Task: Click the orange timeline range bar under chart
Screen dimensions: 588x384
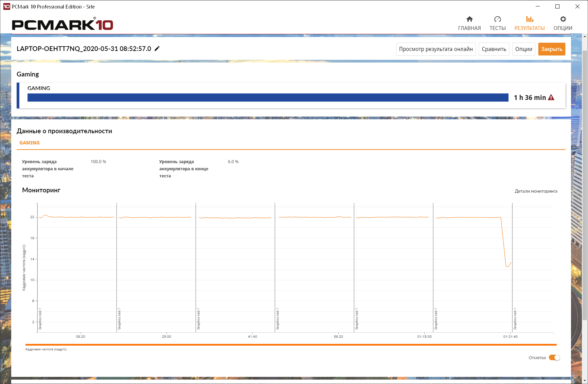Action: 291,345
